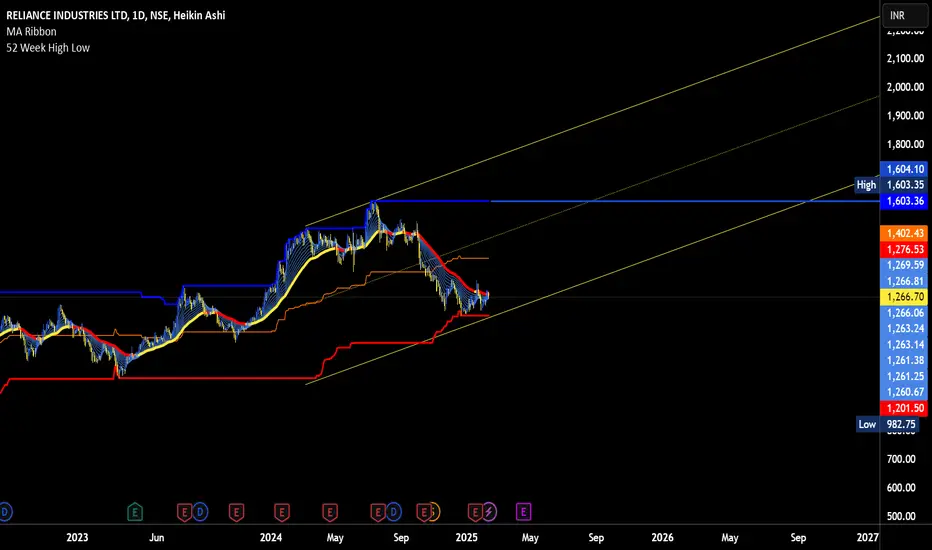Select the 52 Week High Low indicator legend

[48, 48]
